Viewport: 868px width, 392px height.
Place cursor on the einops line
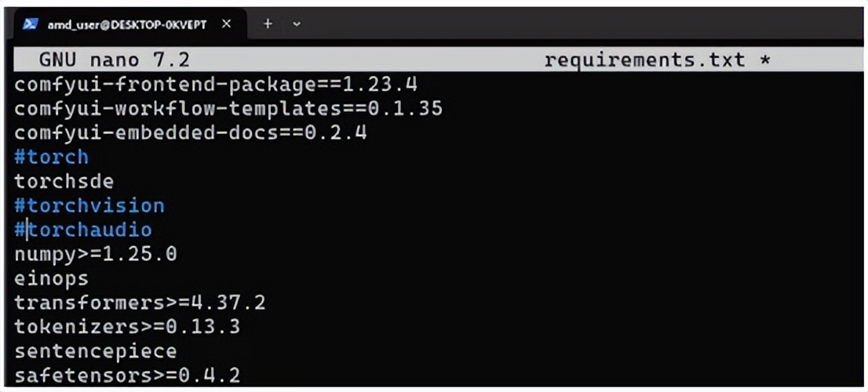[x=52, y=278]
